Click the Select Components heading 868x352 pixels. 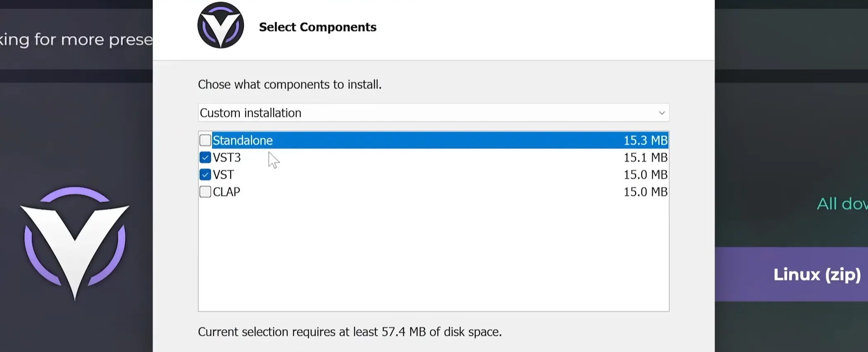coord(317,27)
